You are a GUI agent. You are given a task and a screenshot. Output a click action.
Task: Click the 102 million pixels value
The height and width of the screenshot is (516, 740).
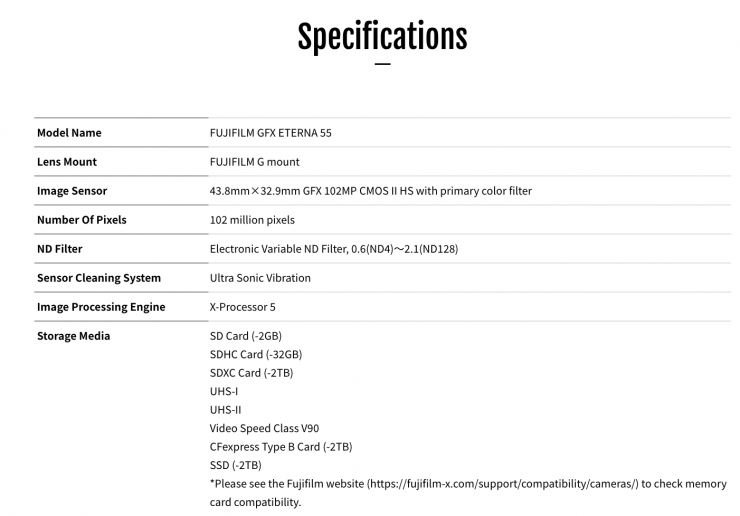(252, 220)
